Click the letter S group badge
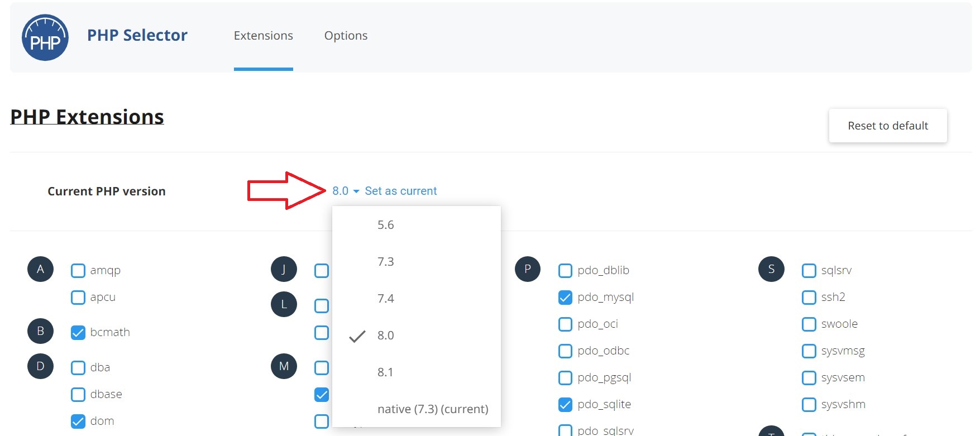This screenshot has height=436, width=980. (x=771, y=269)
